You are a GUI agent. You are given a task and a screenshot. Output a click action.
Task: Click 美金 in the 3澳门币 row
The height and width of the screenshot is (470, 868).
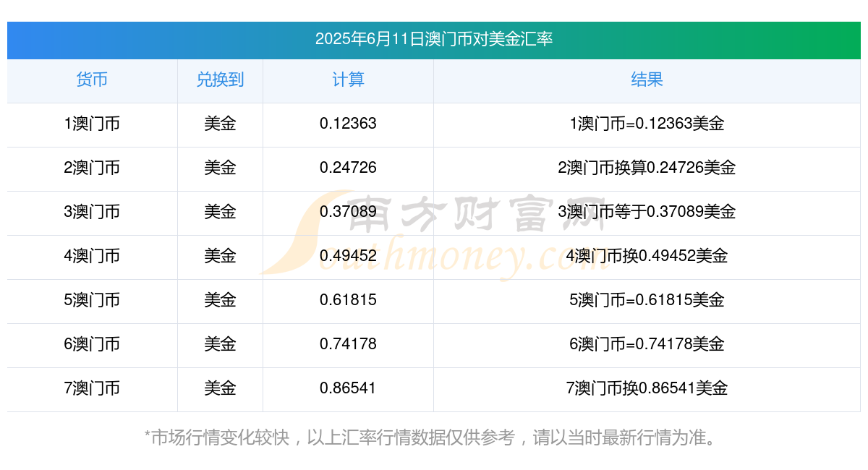click(220, 212)
